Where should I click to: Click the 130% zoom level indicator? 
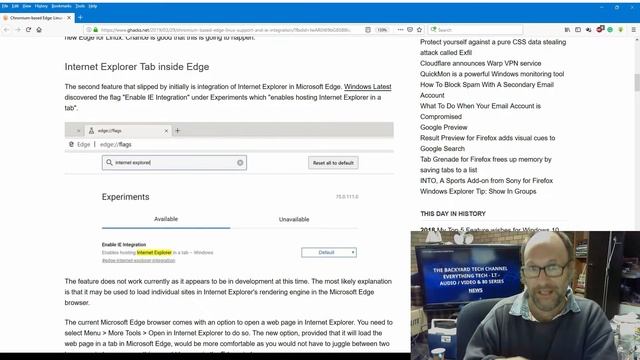[x=382, y=30]
